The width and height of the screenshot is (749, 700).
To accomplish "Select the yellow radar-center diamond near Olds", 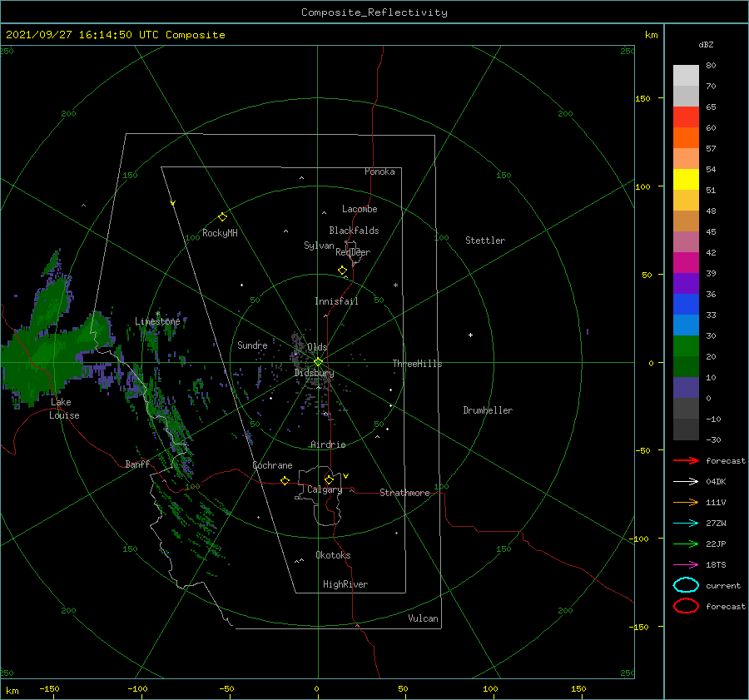I will click(318, 362).
